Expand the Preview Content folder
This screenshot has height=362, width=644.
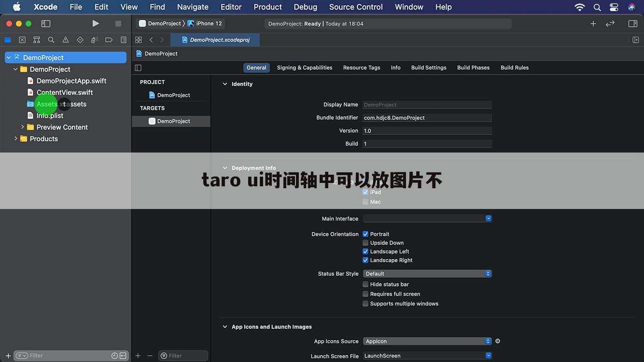[x=22, y=127]
